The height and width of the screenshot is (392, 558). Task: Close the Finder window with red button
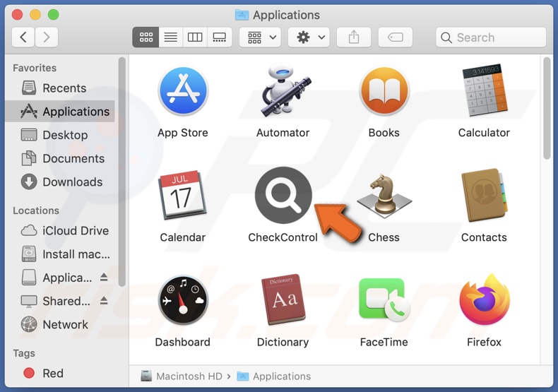[x=17, y=15]
